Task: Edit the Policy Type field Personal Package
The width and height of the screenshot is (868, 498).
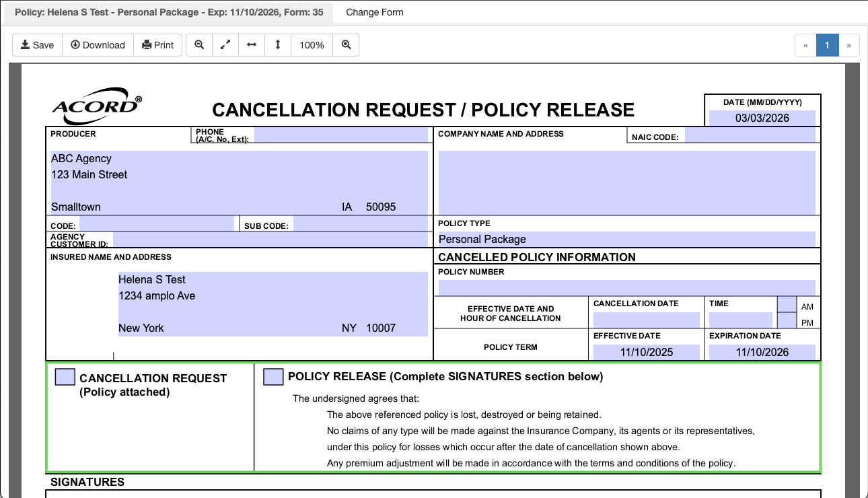Action: tap(627, 239)
